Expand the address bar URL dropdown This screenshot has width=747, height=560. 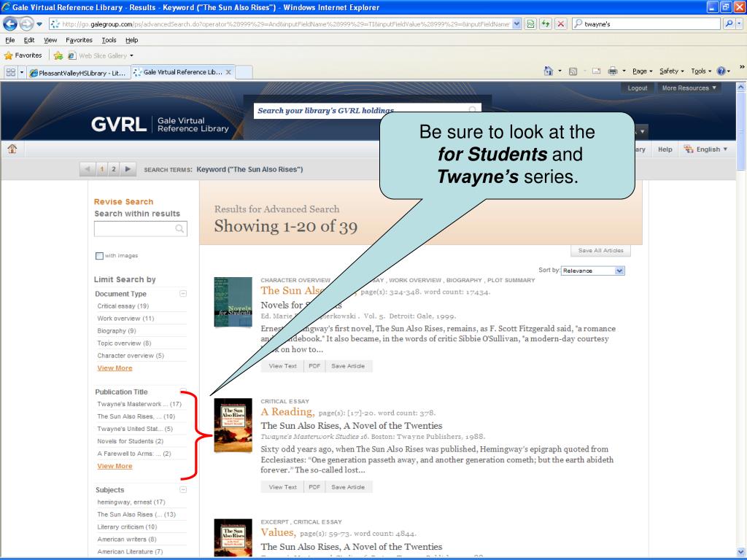pos(517,24)
